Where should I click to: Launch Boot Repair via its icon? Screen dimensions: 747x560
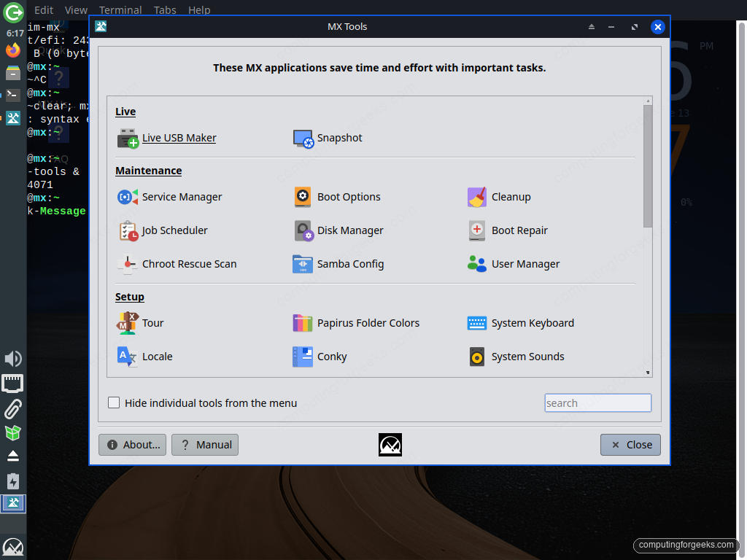point(477,230)
